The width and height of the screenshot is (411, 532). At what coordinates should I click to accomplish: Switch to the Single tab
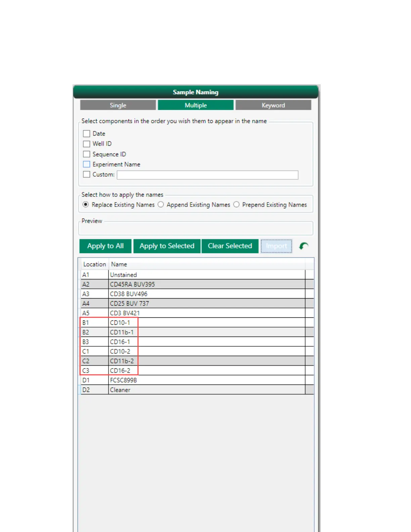coord(118,105)
